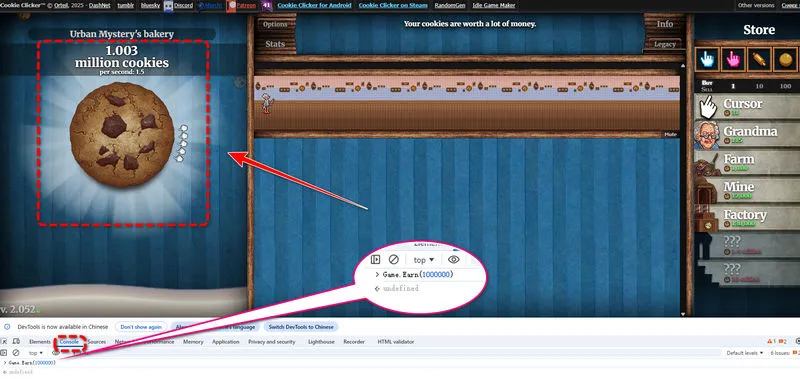
Task: Click the grandma sprite in the building row
Action: click(266, 104)
